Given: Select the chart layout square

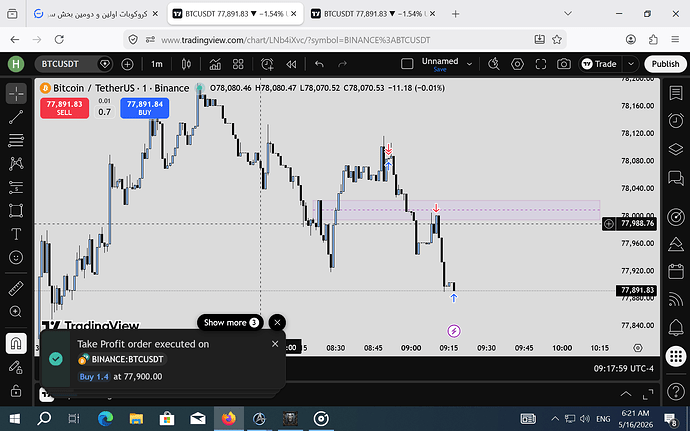Looking at the screenshot, I should coord(407,64).
